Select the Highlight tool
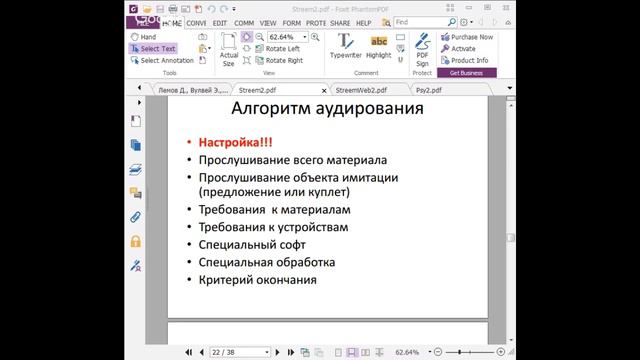Image resolution: width=640 pixels, height=360 pixels. (378, 46)
